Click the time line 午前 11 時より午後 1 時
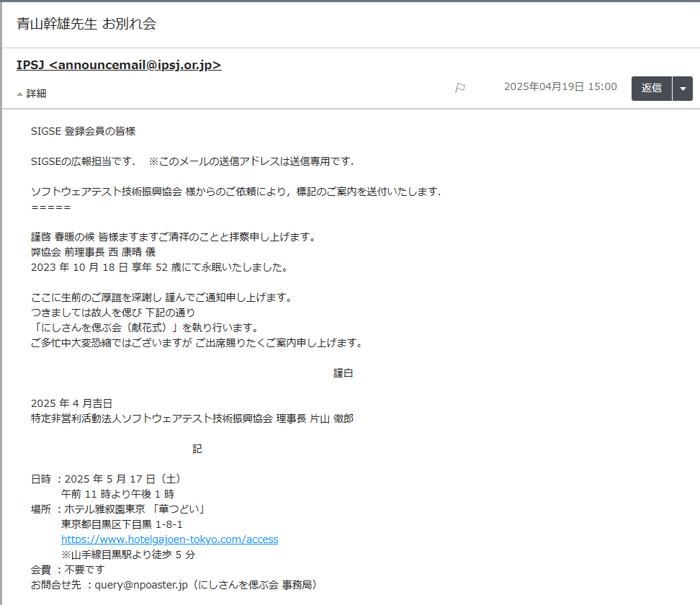 point(118,494)
